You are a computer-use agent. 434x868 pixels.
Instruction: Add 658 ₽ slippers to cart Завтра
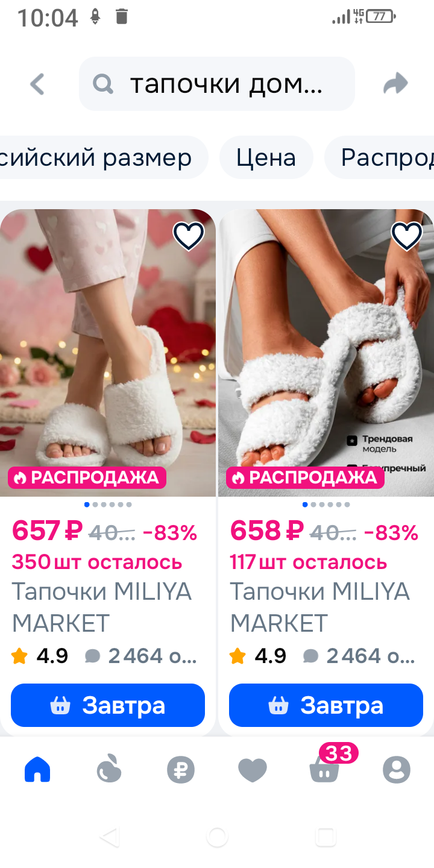(326, 705)
